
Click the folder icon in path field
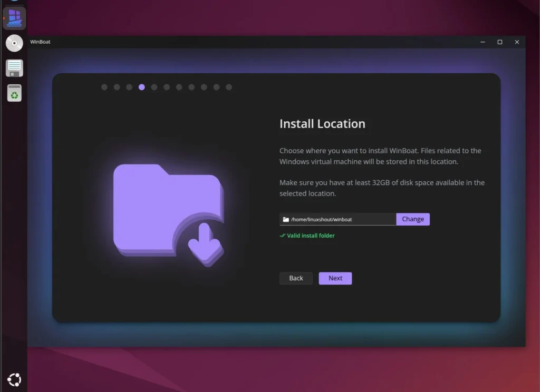(286, 220)
